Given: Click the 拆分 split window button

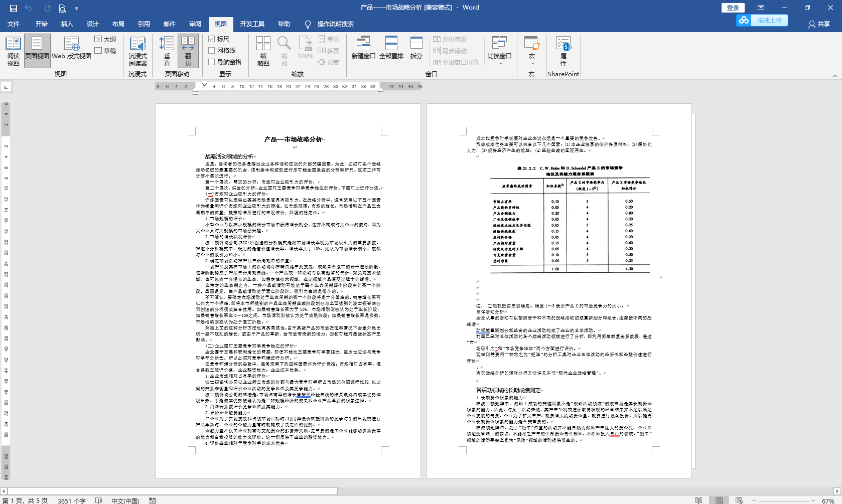Looking at the screenshot, I should (416, 48).
